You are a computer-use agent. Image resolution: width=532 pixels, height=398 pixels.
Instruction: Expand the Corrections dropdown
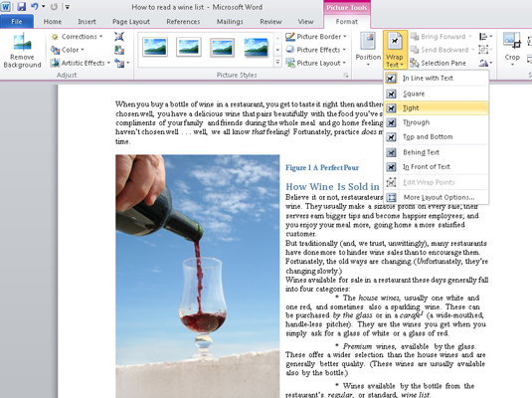(77, 37)
